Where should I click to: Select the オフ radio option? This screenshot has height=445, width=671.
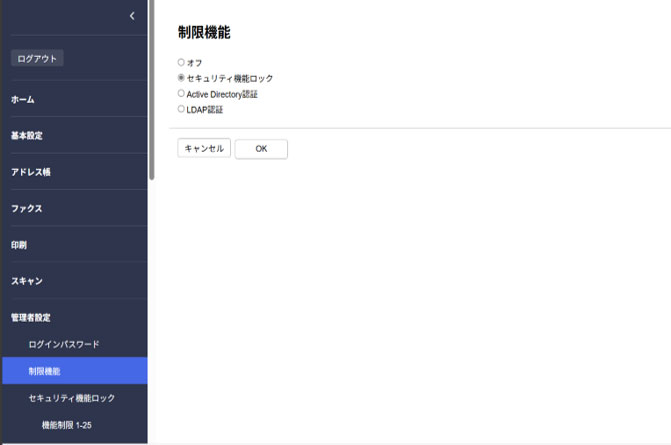(x=181, y=62)
